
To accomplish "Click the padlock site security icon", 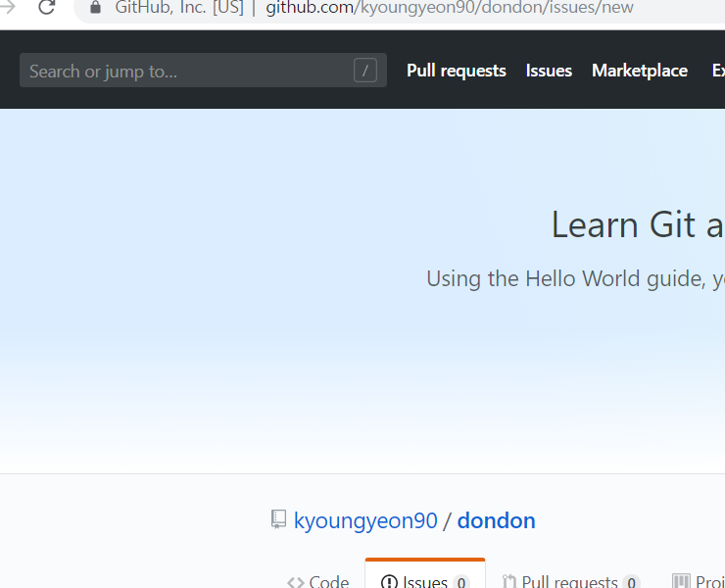I will point(95,8).
